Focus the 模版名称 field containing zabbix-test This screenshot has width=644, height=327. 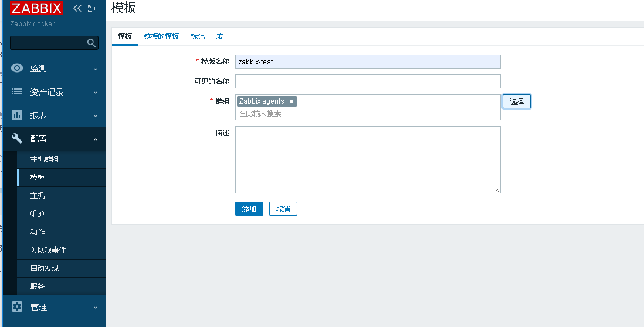(368, 62)
